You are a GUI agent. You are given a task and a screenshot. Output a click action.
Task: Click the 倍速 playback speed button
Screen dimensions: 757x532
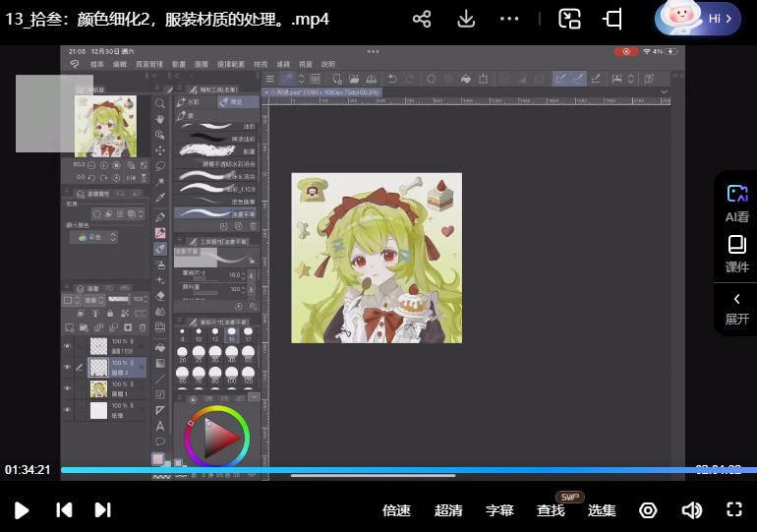(396, 510)
